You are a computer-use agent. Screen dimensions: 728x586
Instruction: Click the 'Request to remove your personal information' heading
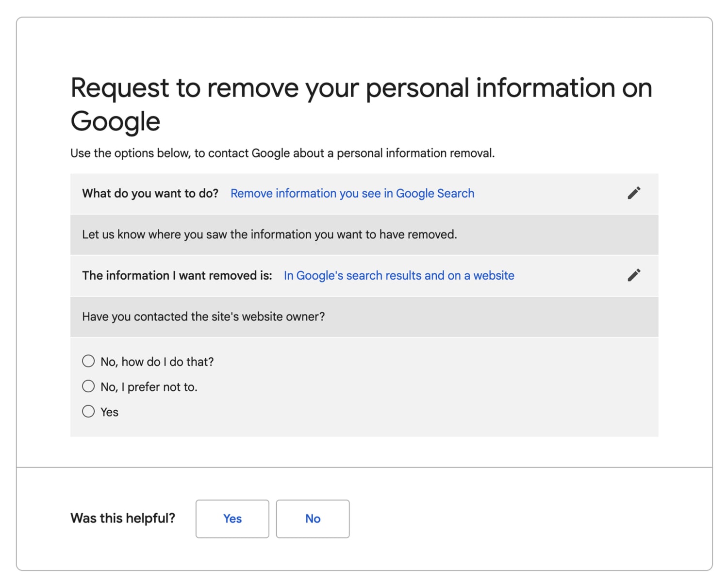[x=361, y=88]
